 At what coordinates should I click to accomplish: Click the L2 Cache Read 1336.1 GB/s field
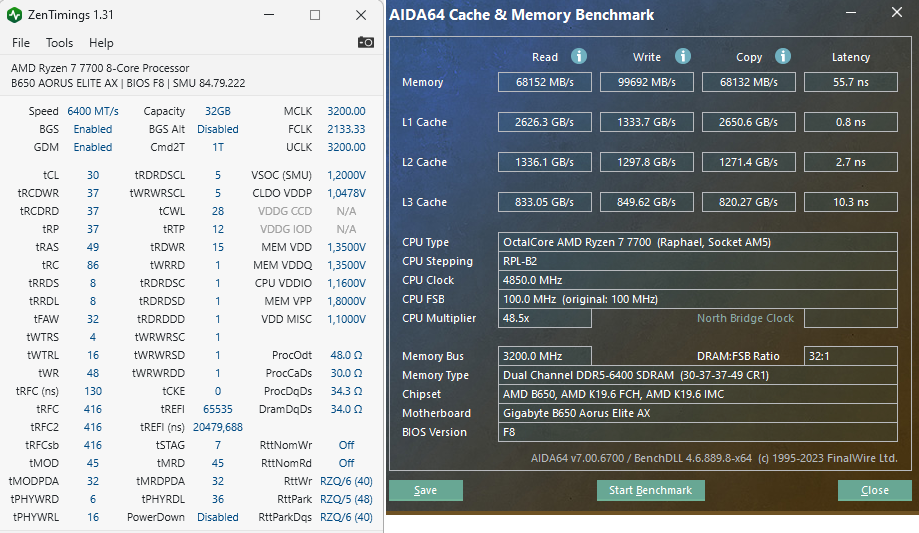(x=544, y=162)
